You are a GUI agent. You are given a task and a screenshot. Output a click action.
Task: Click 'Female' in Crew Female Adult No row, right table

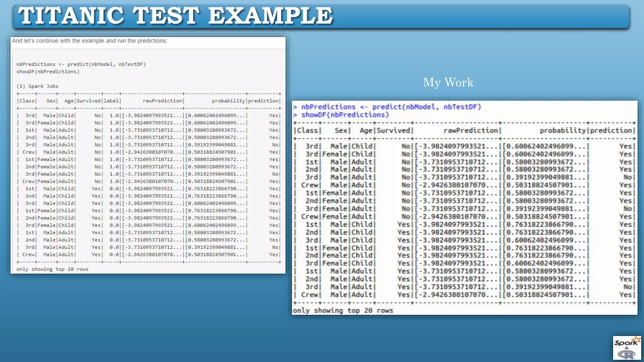[x=335, y=217]
